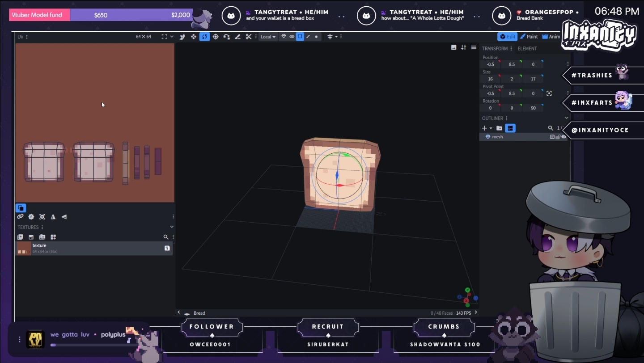Select the Move tool in the toolbar
The width and height of the screenshot is (644, 363).
194,37
